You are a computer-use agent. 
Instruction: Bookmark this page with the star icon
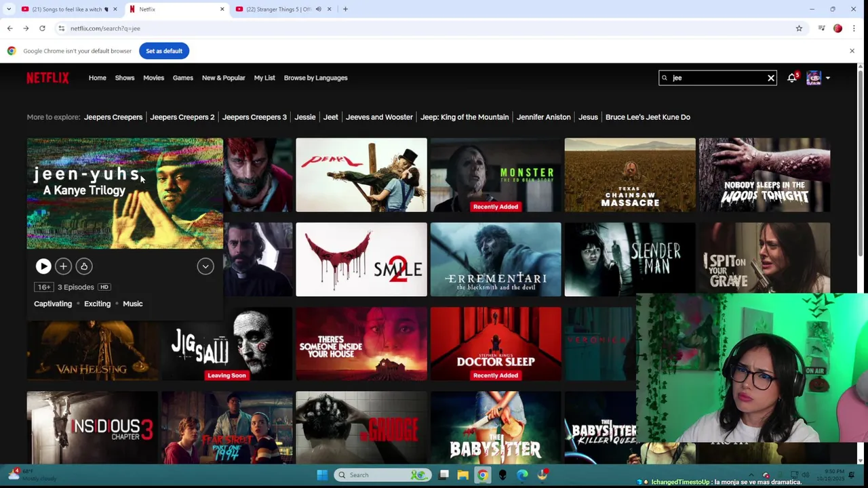pos(799,28)
